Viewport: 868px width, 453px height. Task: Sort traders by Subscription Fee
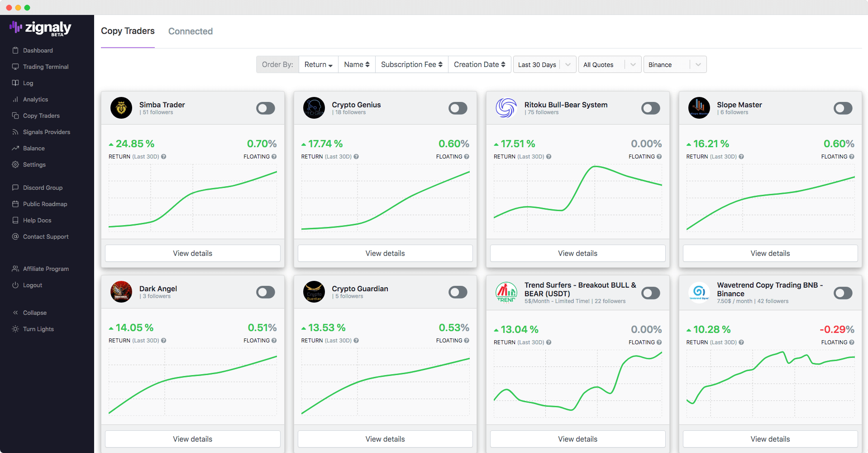point(411,65)
